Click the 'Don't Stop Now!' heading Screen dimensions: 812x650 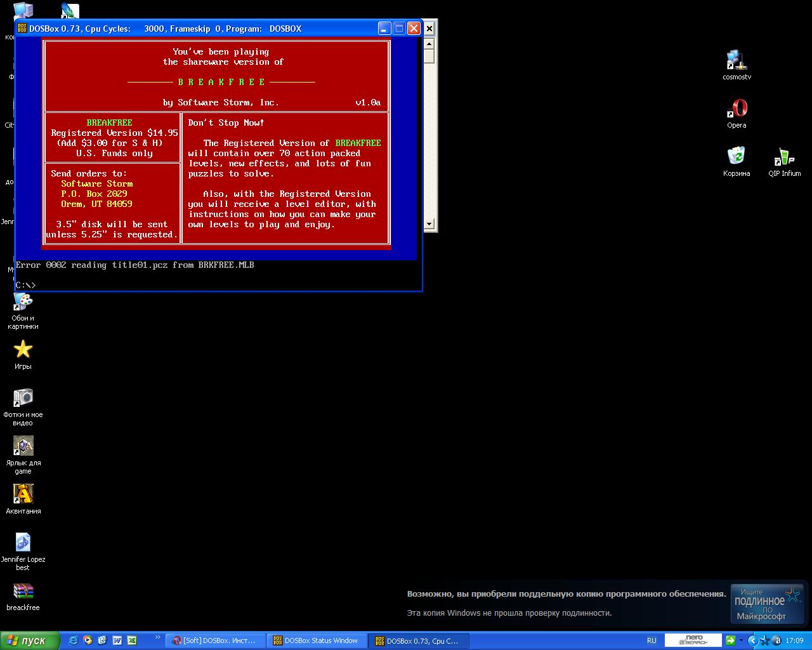(226, 123)
